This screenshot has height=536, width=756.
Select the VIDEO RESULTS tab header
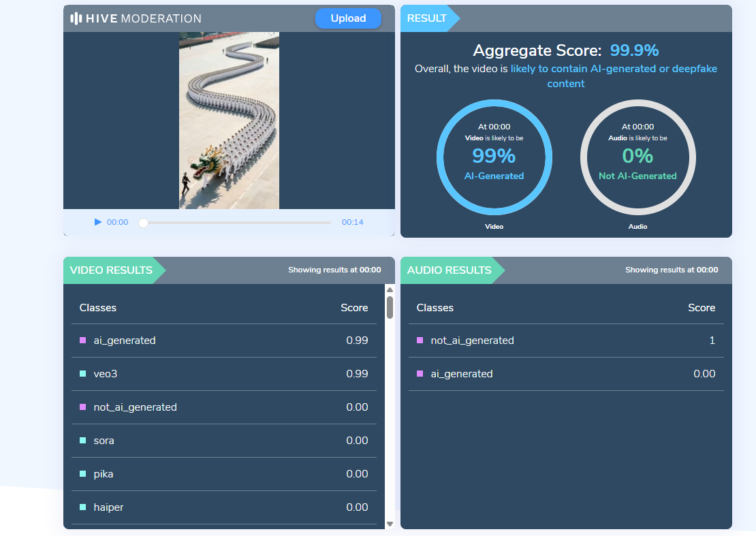(112, 270)
